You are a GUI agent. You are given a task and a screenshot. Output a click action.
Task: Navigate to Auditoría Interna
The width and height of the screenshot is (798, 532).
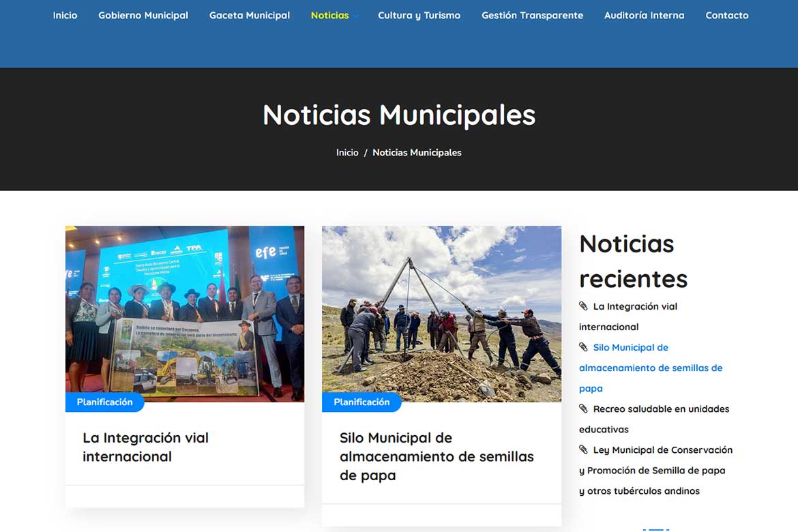[644, 15]
